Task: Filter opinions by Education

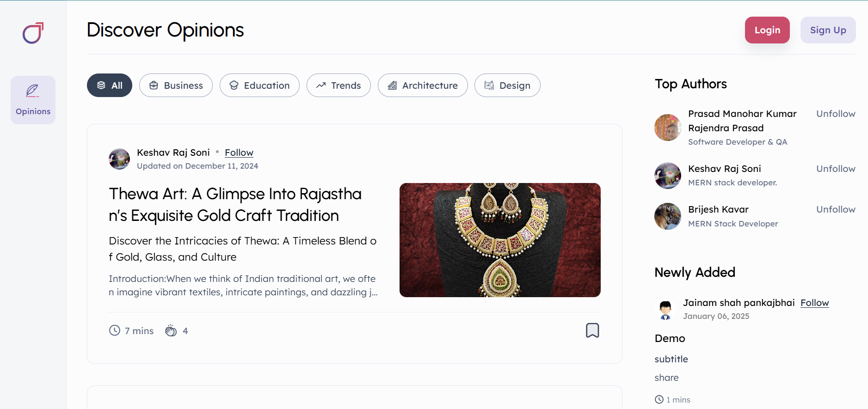Action: click(x=259, y=85)
